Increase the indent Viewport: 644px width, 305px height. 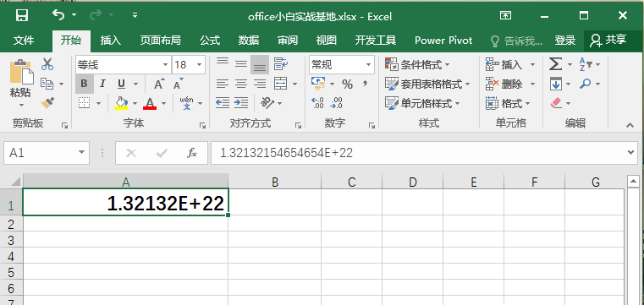coord(241,103)
